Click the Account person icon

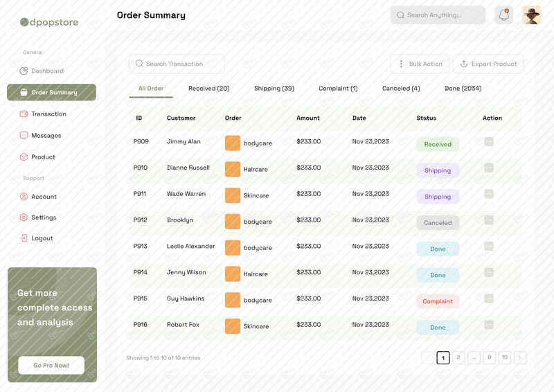(x=24, y=197)
